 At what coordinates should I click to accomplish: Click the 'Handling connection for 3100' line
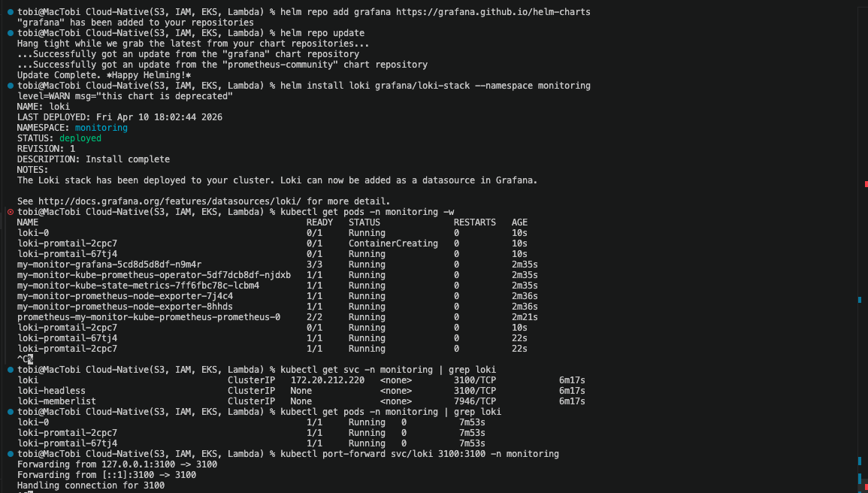(91, 485)
